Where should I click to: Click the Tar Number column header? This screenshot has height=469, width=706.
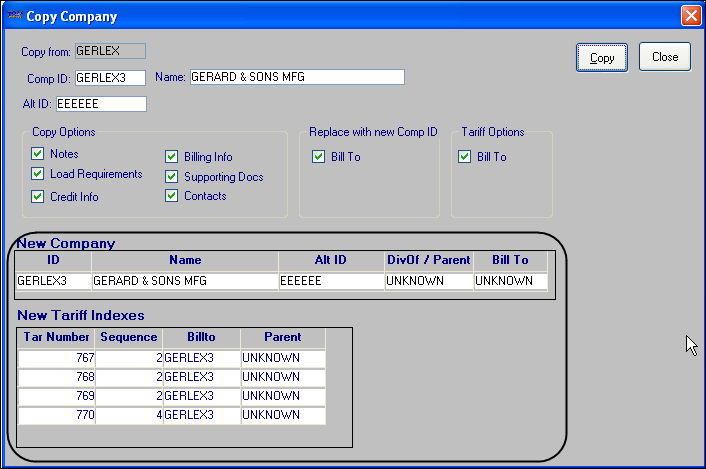point(56,337)
